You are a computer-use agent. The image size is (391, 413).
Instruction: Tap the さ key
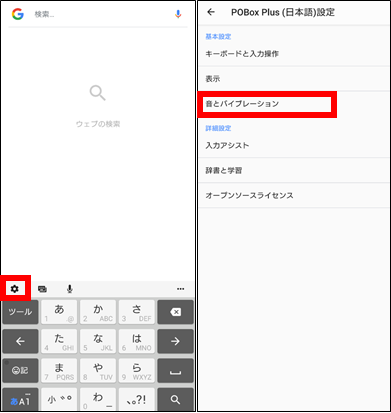point(137,312)
